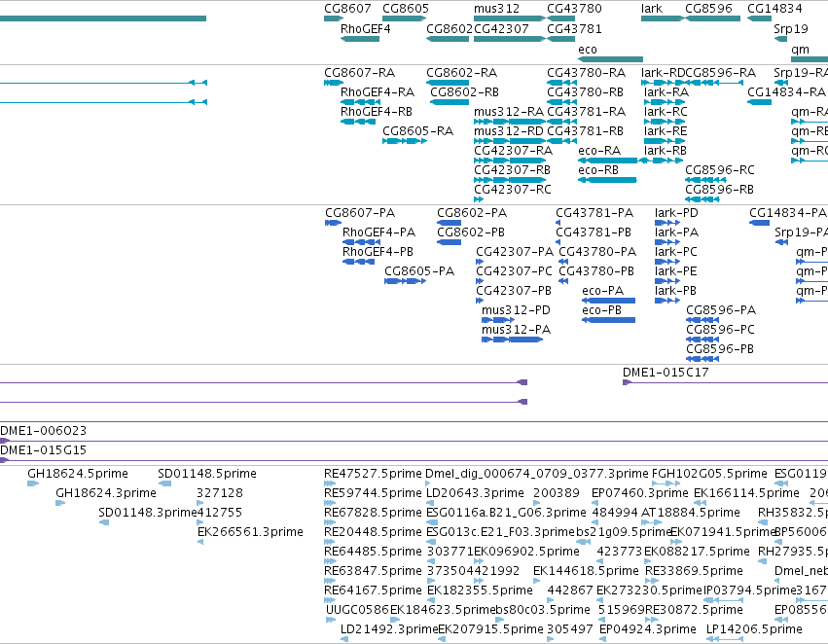Select EST SD01148.5prime
The width and height of the screenshot is (828, 644).
[x=207, y=474]
